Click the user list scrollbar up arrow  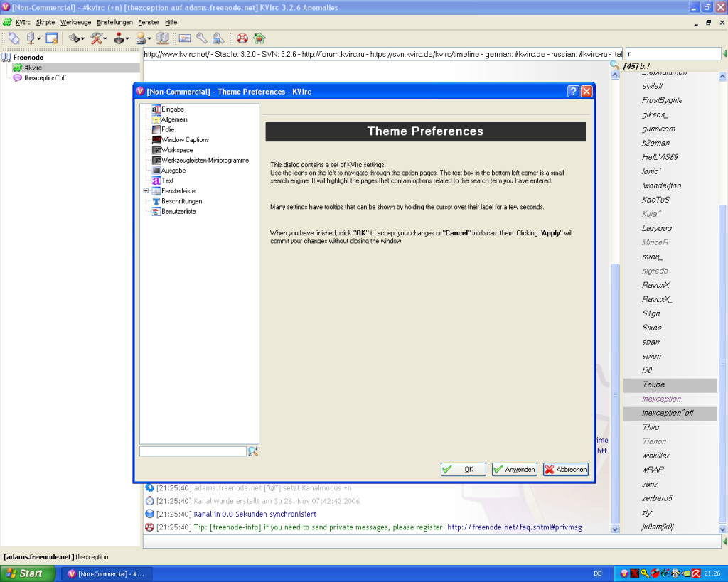[x=722, y=77]
